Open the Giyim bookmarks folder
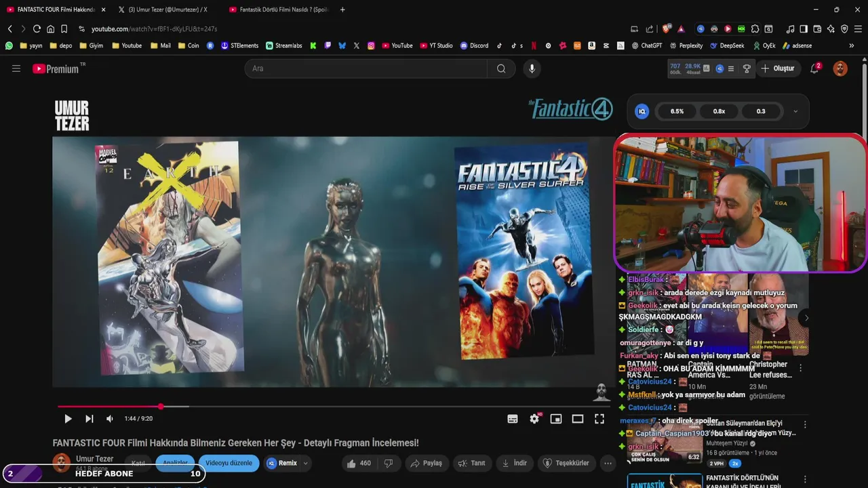The height and width of the screenshot is (488, 868). [x=92, y=45]
